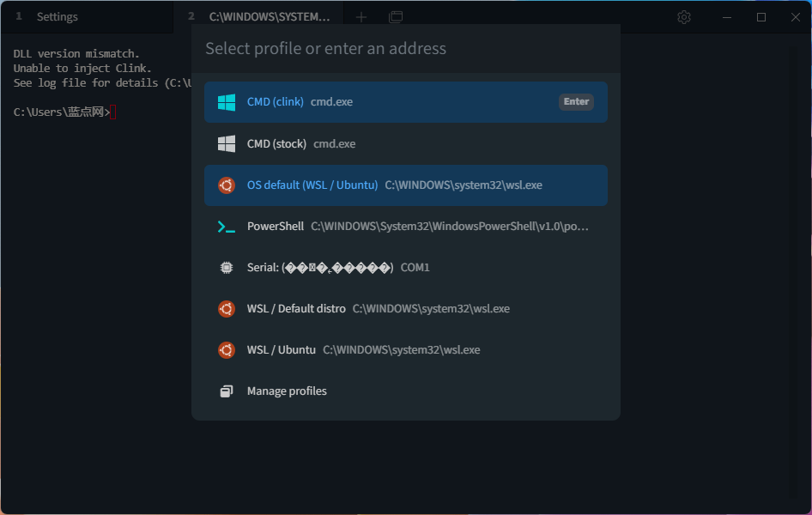
Task: Select the CMD (stock) profile
Action: 405,144
